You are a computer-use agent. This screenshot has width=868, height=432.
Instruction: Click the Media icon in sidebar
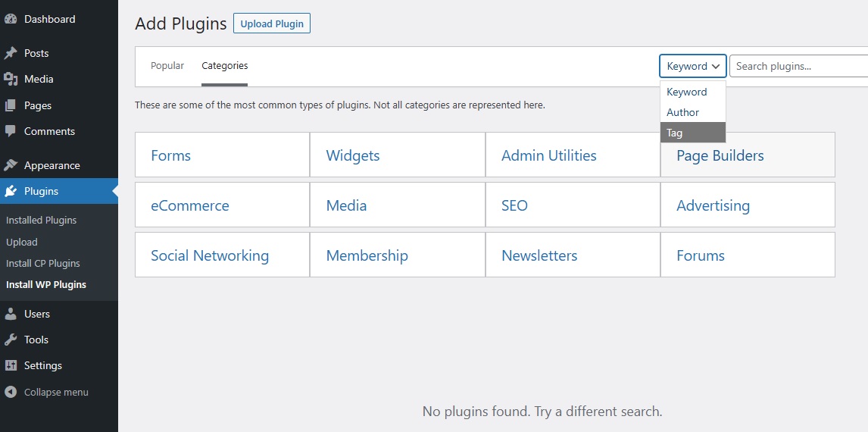coord(11,79)
